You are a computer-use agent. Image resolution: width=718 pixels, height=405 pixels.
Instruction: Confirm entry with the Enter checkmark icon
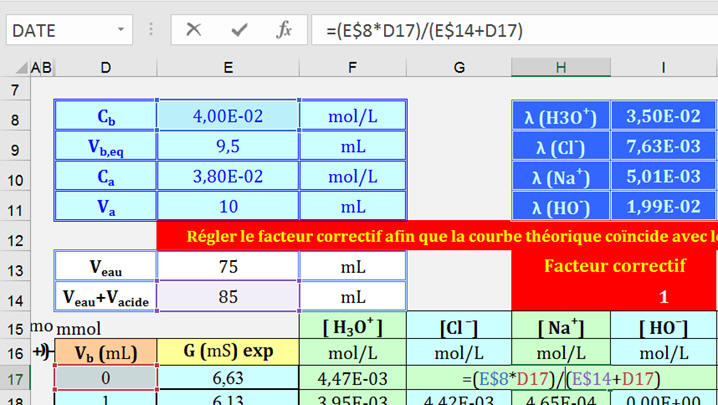click(239, 30)
